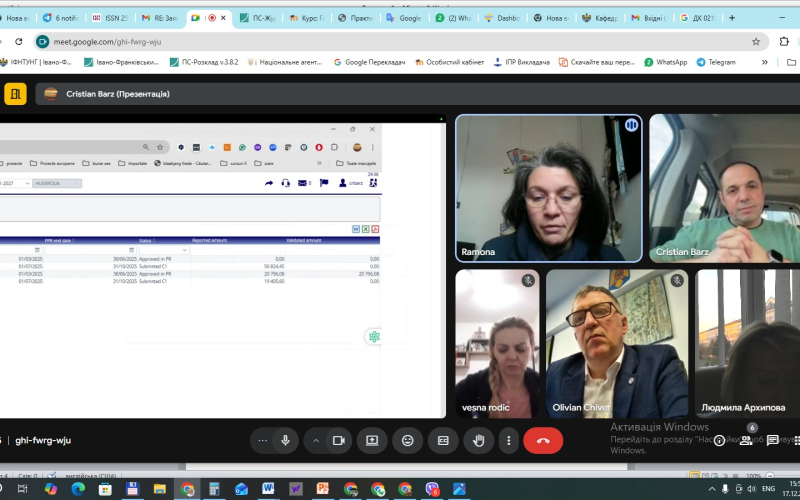Click the hang up call button
Image resolution: width=800 pixels, height=500 pixels.
coord(543,440)
